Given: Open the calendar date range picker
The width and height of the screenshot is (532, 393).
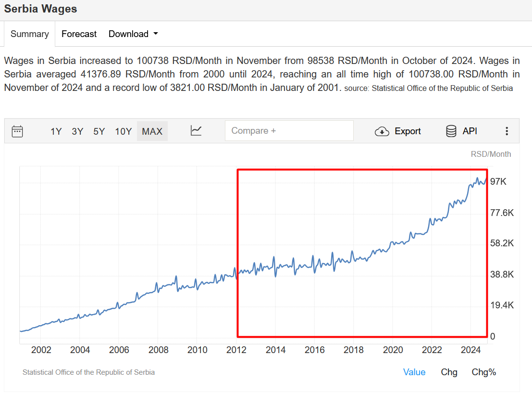Looking at the screenshot, I should point(17,131).
